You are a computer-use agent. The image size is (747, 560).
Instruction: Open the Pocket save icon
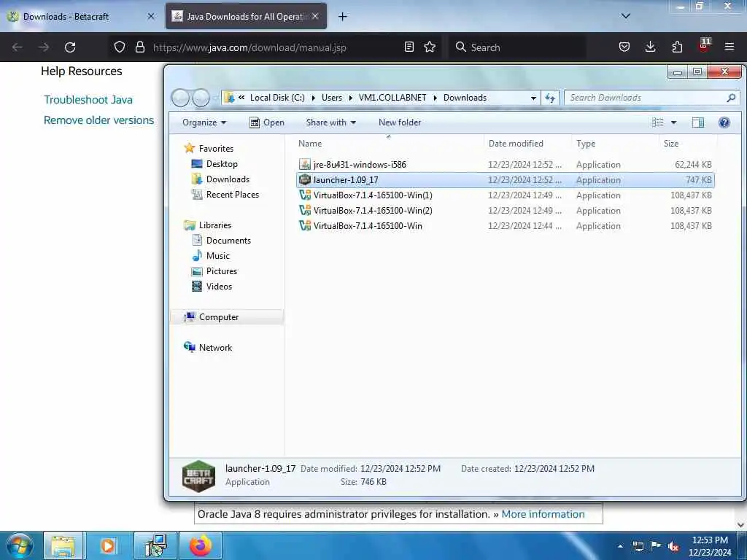point(624,47)
